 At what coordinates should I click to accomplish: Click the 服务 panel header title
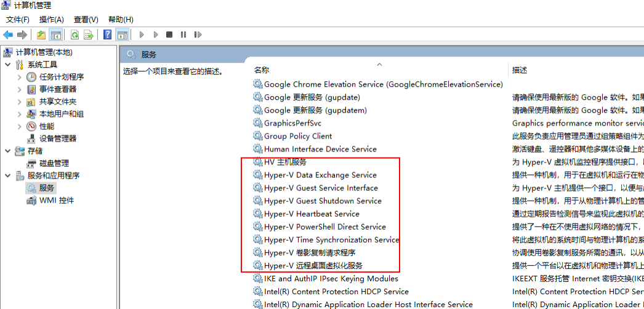tap(148, 55)
